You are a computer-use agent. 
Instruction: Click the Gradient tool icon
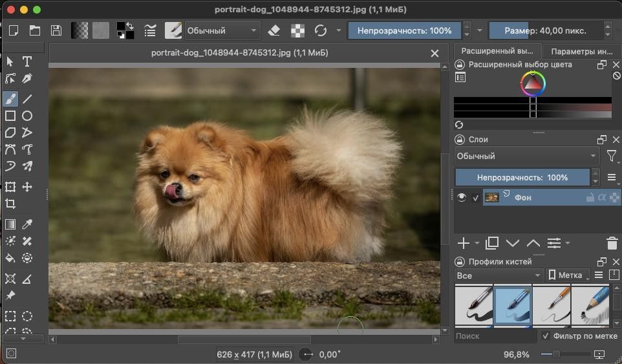point(10,224)
